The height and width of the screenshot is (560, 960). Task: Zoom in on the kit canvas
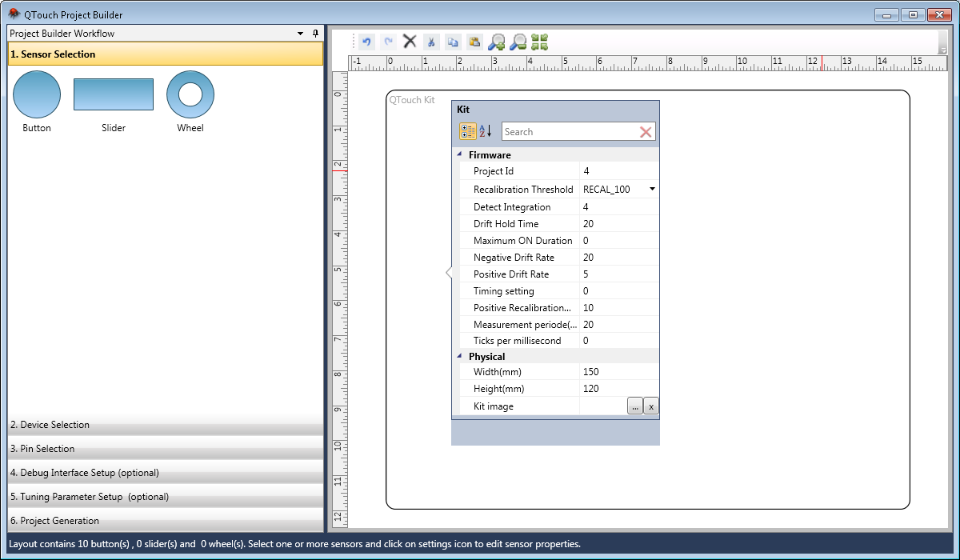497,42
